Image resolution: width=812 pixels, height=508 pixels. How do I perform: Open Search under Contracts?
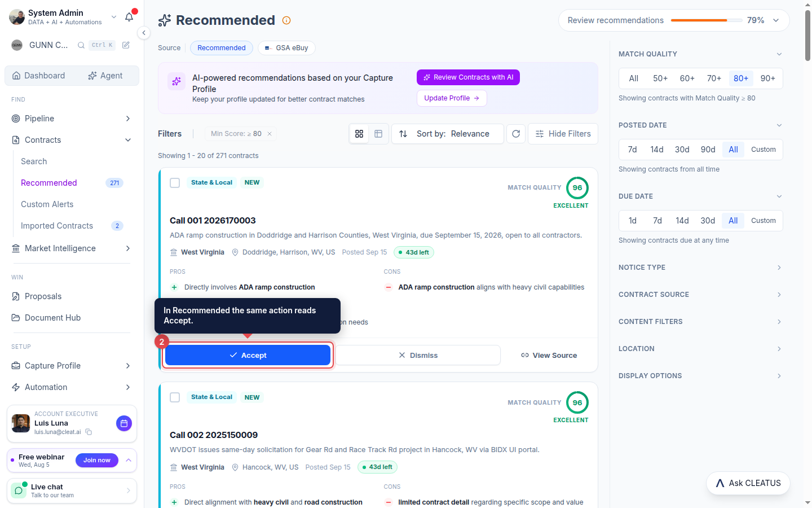(x=34, y=161)
